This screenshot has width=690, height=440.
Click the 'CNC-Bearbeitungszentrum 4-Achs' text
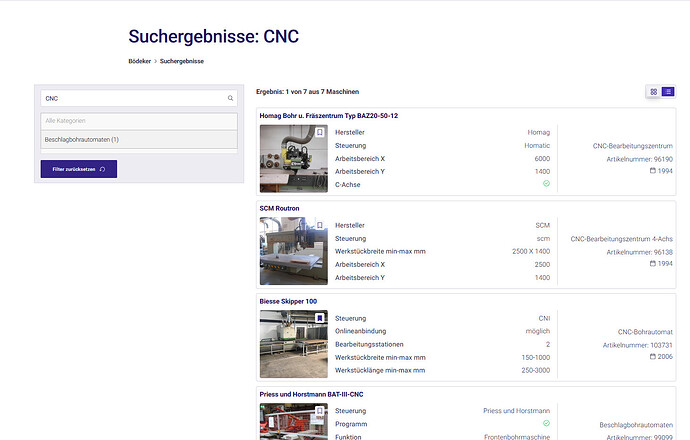point(622,239)
